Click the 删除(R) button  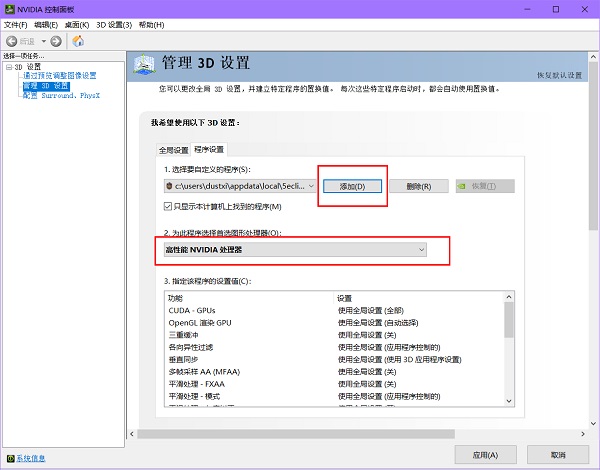click(419, 186)
